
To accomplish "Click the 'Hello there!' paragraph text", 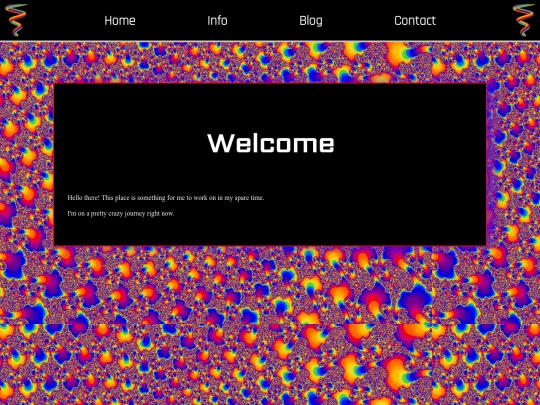I will [166, 198].
